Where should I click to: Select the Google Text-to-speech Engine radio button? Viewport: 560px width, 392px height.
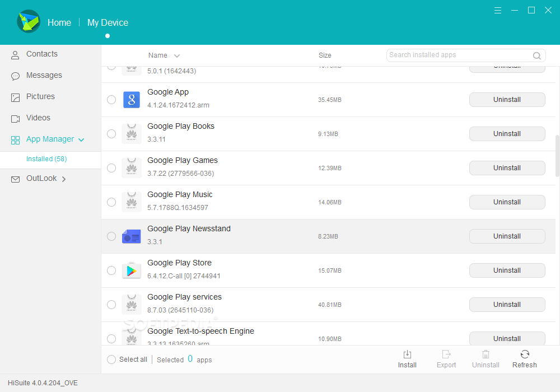(x=111, y=339)
